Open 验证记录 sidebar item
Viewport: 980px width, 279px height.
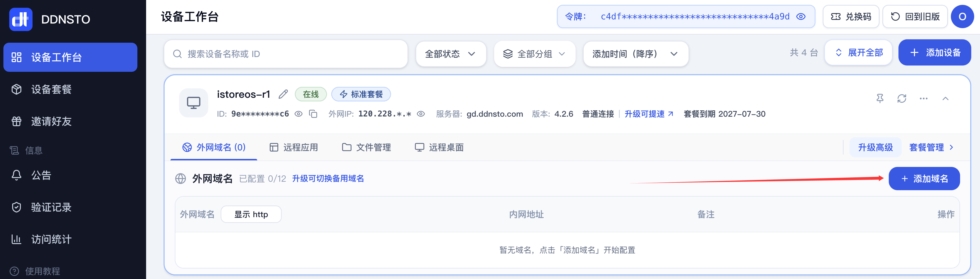pyautogui.click(x=70, y=207)
